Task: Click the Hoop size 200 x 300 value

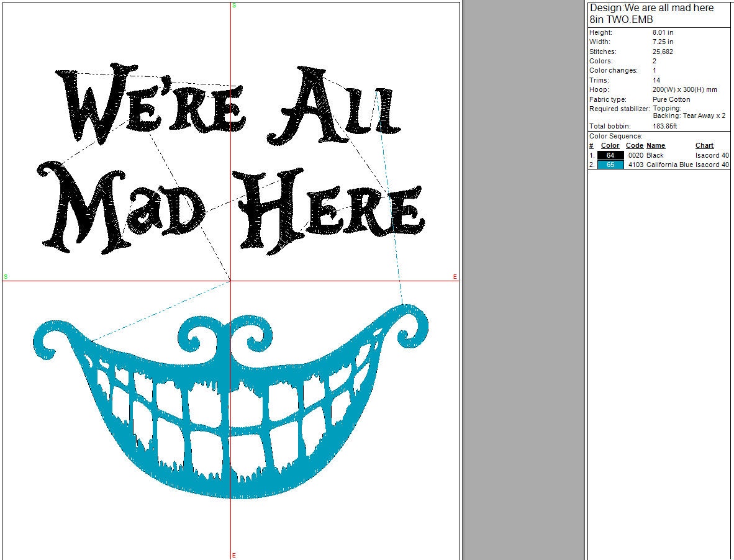Action: point(684,89)
